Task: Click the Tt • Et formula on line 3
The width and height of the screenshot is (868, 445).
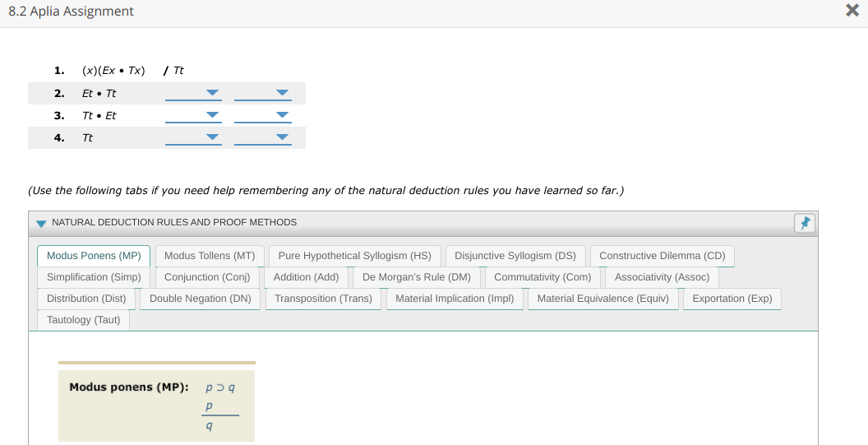Action: (x=99, y=115)
